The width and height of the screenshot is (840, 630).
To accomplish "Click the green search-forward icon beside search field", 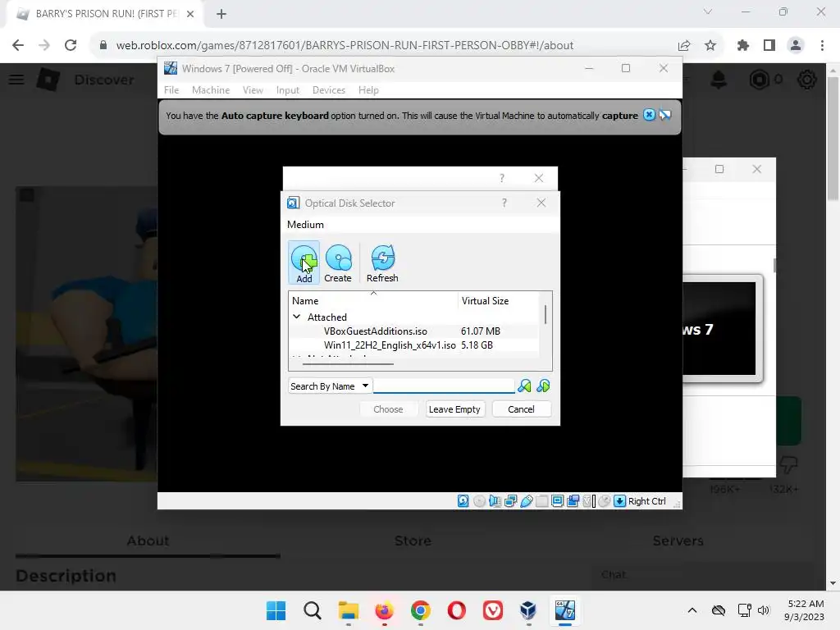I will pyautogui.click(x=524, y=386).
